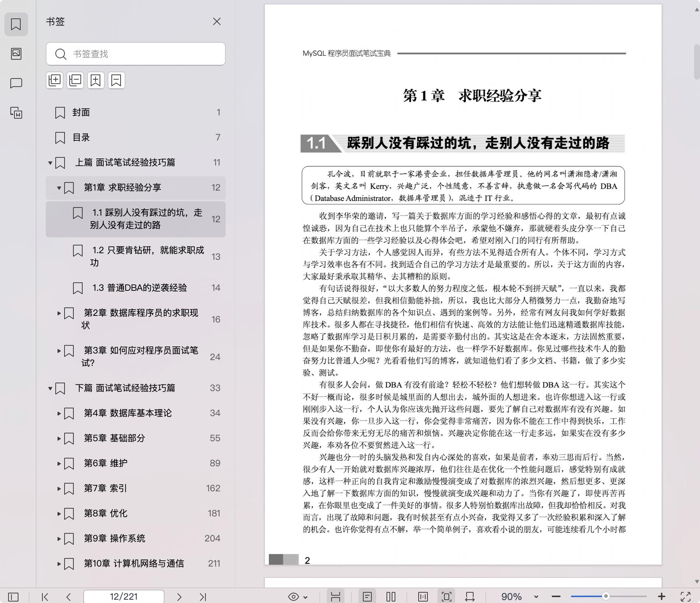Go to the first page
Screen dimensions: 700x603
click(x=45, y=596)
